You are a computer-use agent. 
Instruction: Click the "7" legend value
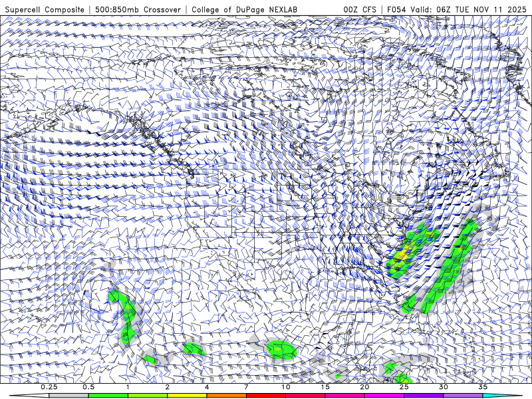246,387
